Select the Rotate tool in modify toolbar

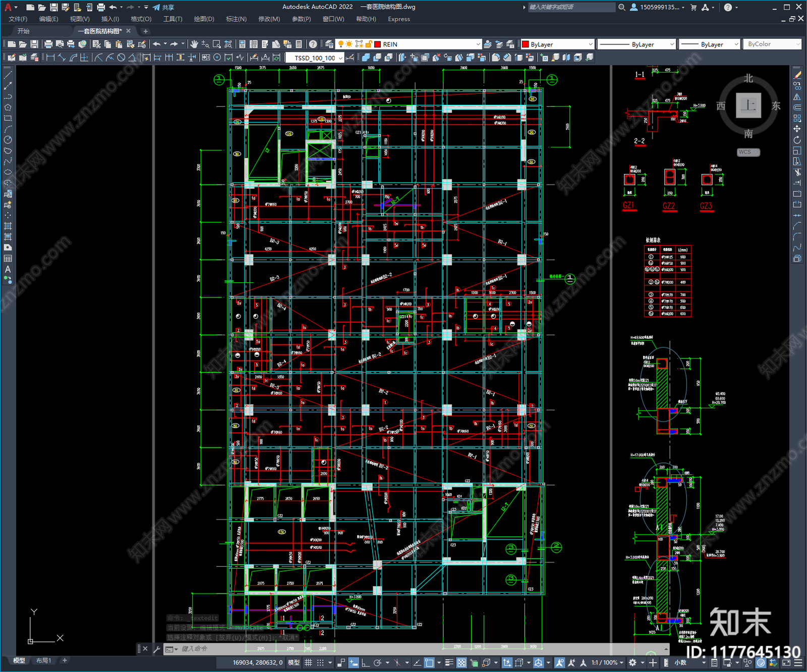coord(797,140)
